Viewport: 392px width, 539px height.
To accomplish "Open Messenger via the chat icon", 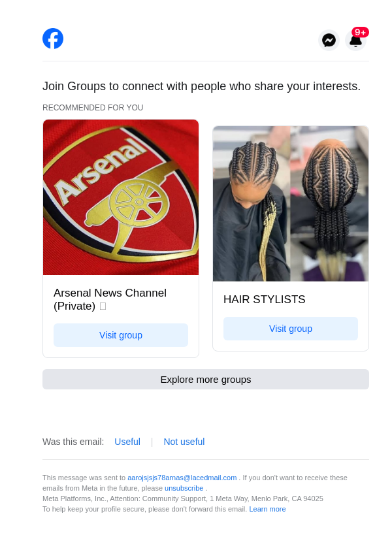I will pos(329,41).
